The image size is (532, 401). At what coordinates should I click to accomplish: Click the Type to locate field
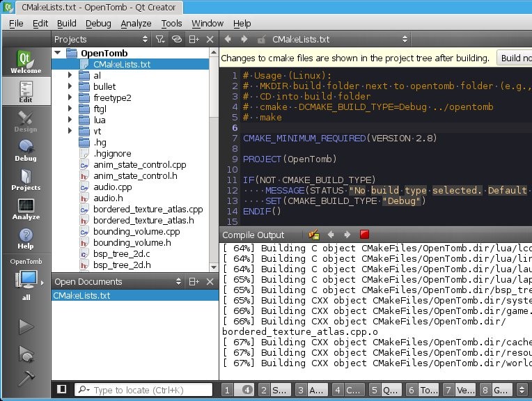[143, 390]
